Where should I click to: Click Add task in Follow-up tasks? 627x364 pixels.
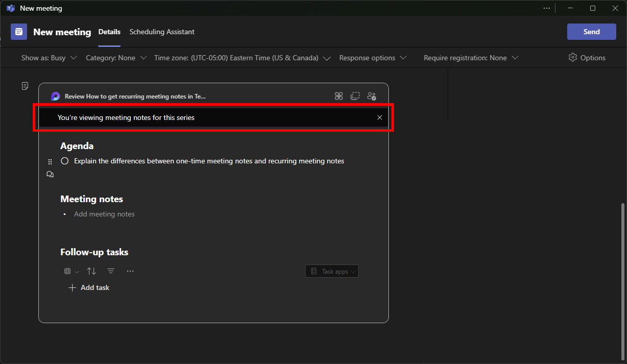[x=89, y=287]
